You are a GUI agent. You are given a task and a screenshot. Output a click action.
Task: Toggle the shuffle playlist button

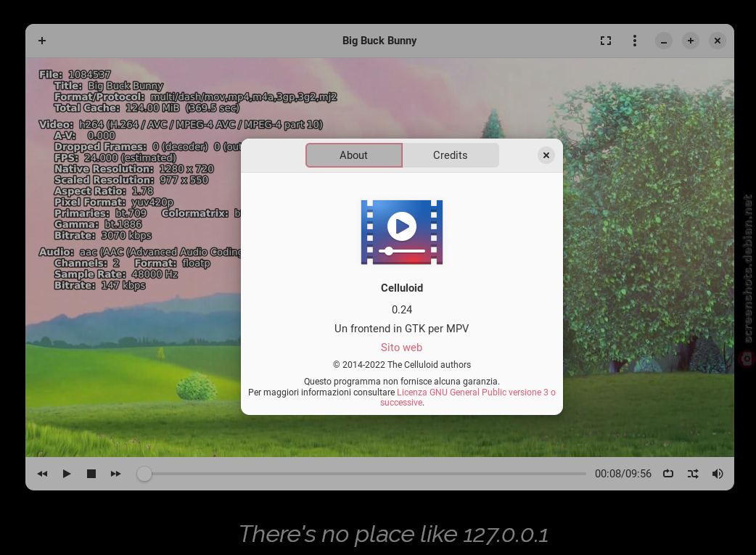pyautogui.click(x=693, y=474)
